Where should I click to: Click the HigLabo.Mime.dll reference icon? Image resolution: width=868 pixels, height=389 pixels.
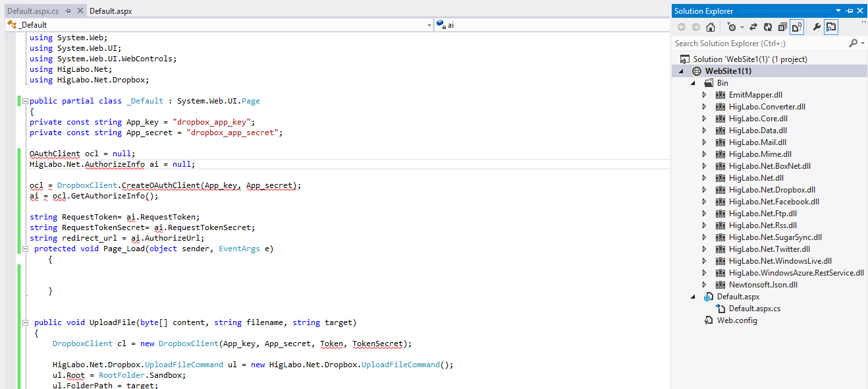(720, 154)
